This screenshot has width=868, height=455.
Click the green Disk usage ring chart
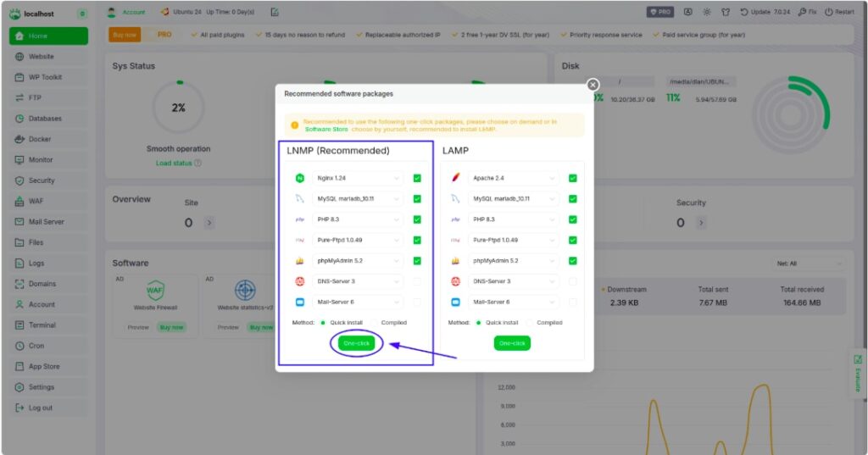(790, 114)
